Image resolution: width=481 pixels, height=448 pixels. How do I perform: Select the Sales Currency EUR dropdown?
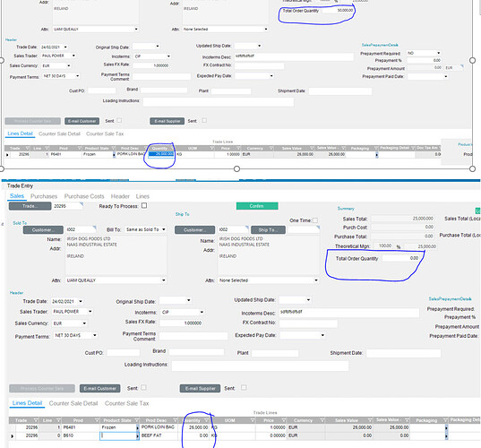(x=70, y=323)
